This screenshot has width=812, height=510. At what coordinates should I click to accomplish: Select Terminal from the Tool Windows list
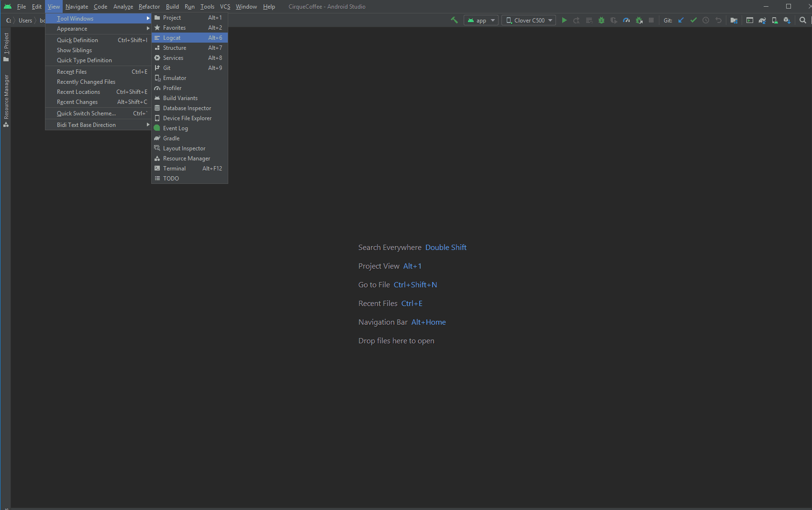coord(175,168)
